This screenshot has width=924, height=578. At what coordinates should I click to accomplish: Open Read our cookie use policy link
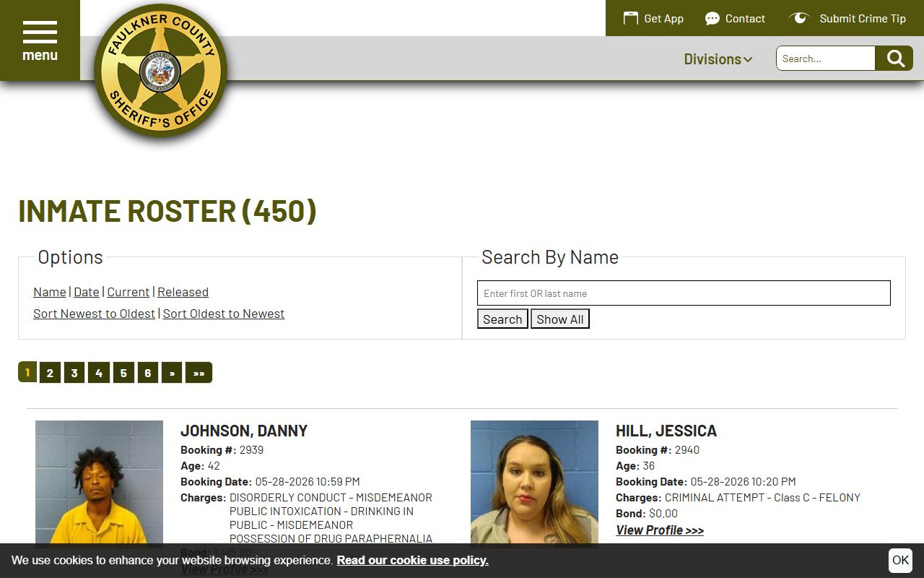[412, 560]
